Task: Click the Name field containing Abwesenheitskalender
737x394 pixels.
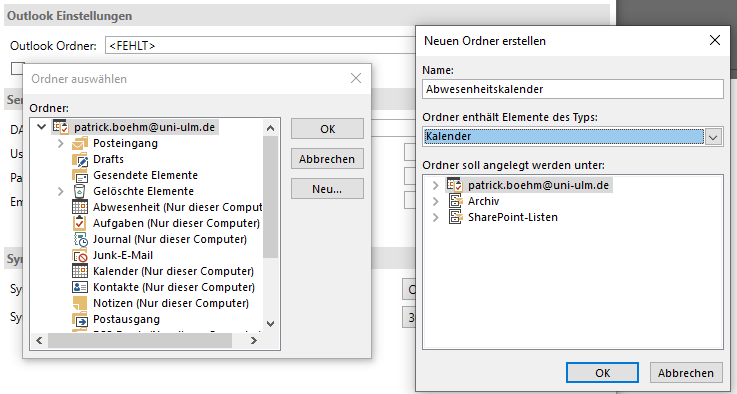Action: [572, 89]
